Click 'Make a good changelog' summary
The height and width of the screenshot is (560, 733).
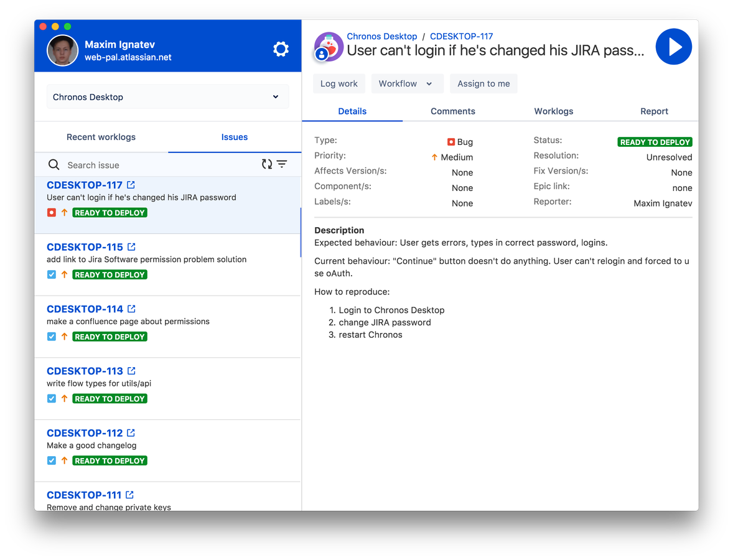(91, 446)
